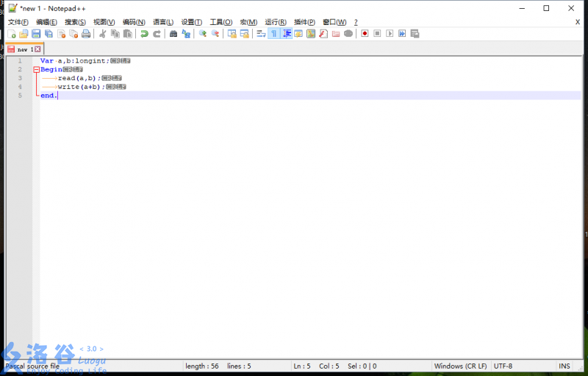
Task: Close document with menu bar X button
Action: [x=578, y=22]
